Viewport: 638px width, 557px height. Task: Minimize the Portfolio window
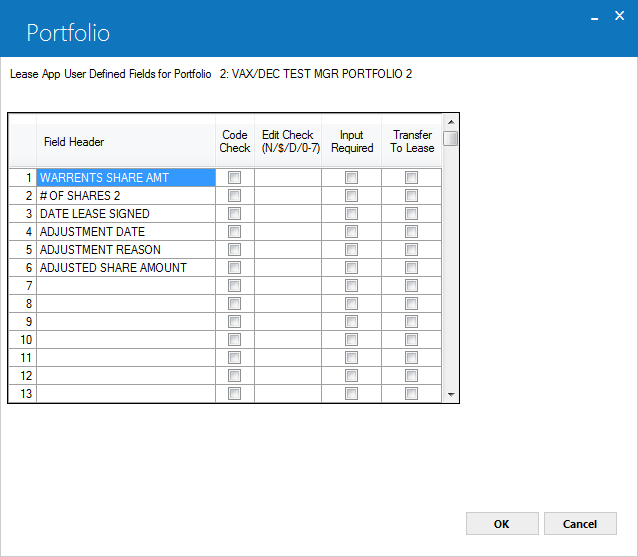(x=594, y=18)
